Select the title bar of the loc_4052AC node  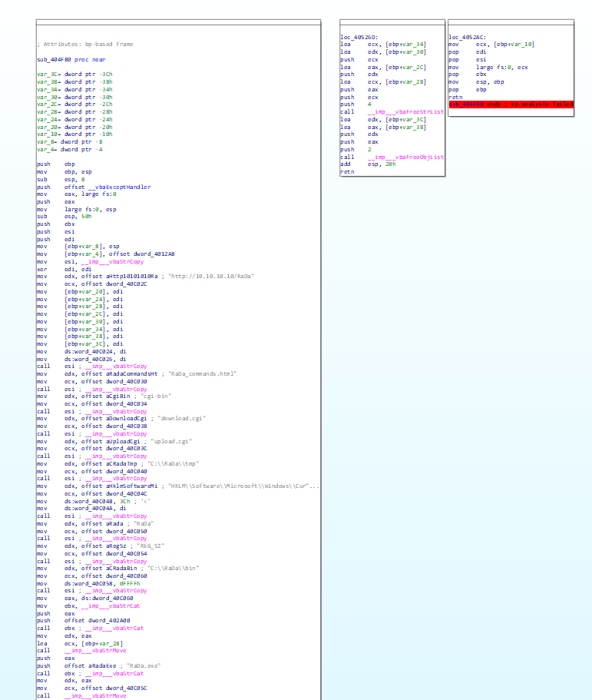pos(511,22)
